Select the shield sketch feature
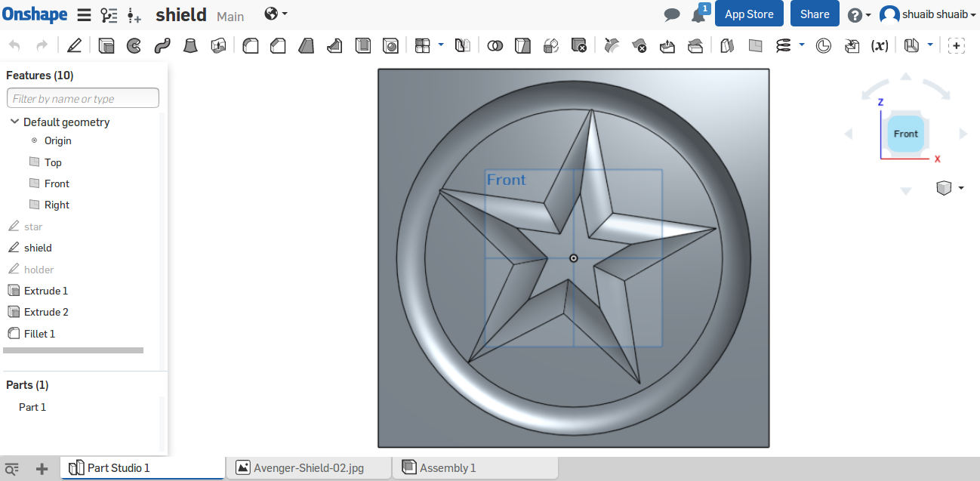The height and width of the screenshot is (481, 980). tap(38, 248)
